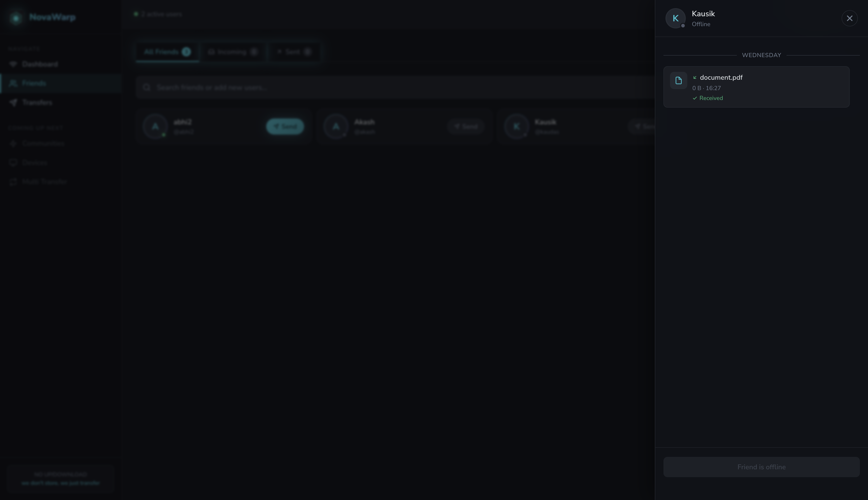The height and width of the screenshot is (500, 868).
Task: Select the All Friends tab
Action: click(167, 52)
